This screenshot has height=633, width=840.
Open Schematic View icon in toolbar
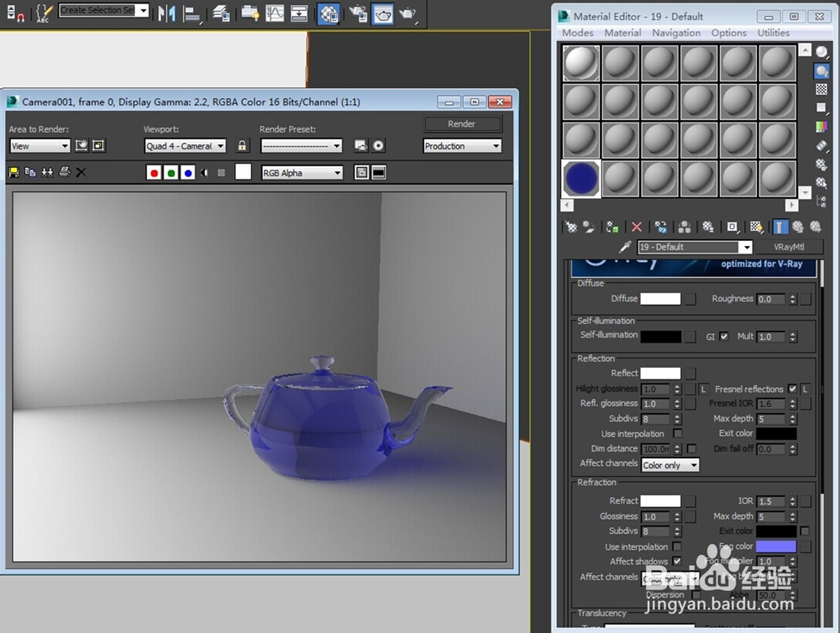point(299,13)
